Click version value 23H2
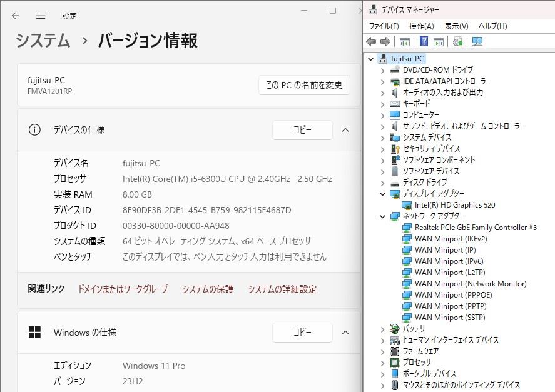555x392 pixels. (x=133, y=381)
